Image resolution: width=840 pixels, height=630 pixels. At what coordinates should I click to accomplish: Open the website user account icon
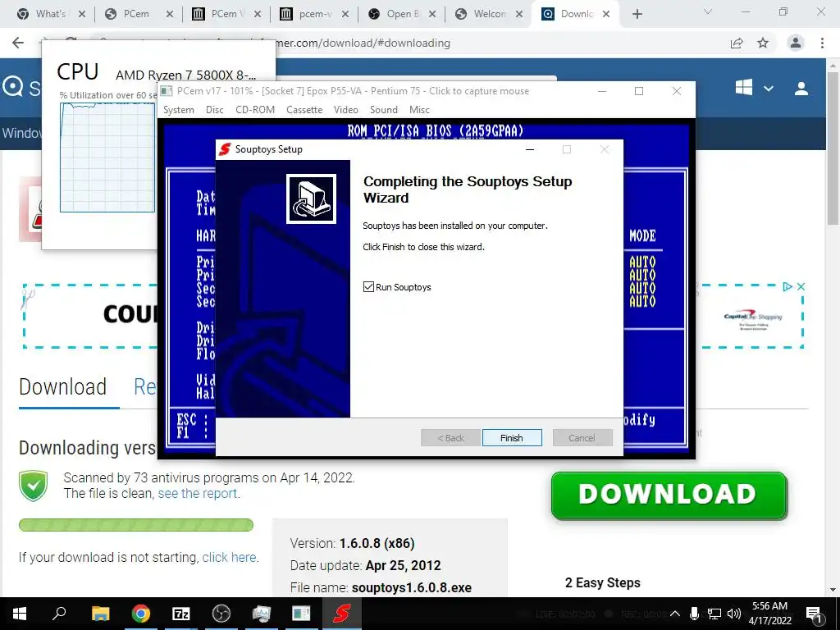(x=801, y=89)
